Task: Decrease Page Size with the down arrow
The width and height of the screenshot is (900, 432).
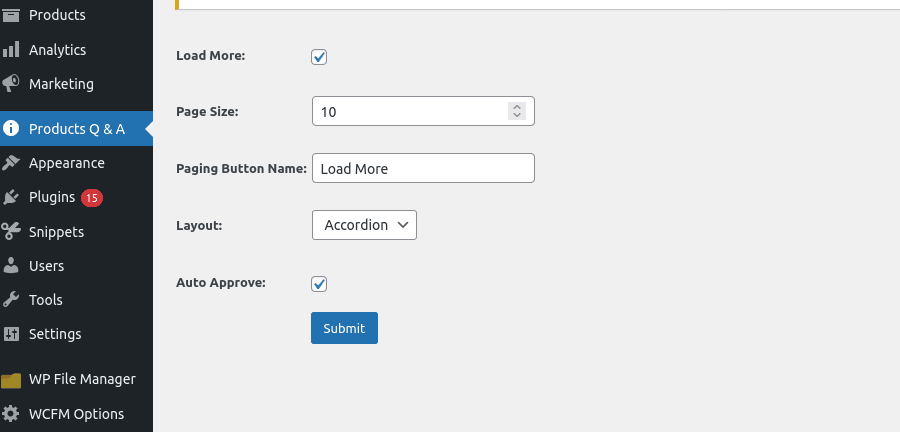Action: (x=517, y=115)
